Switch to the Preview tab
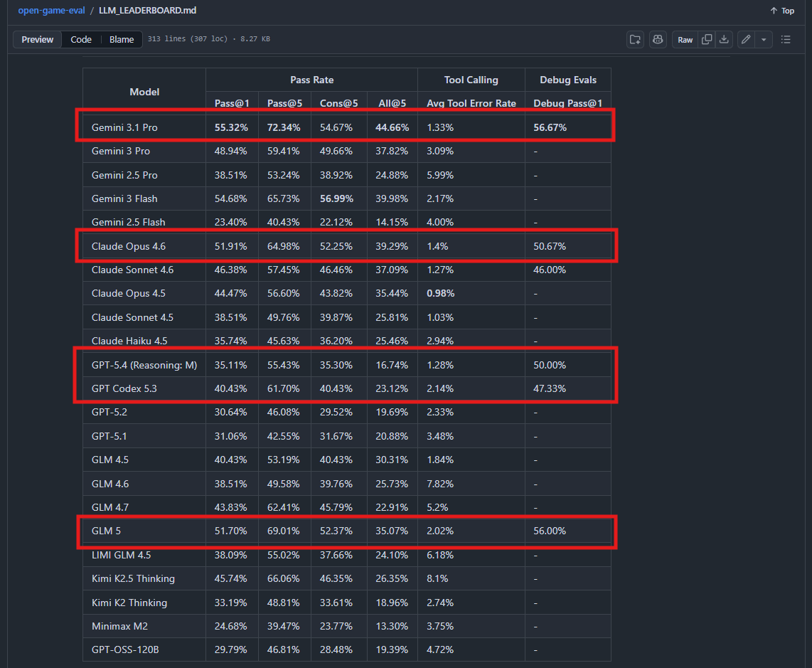Image resolution: width=812 pixels, height=668 pixels. point(37,39)
